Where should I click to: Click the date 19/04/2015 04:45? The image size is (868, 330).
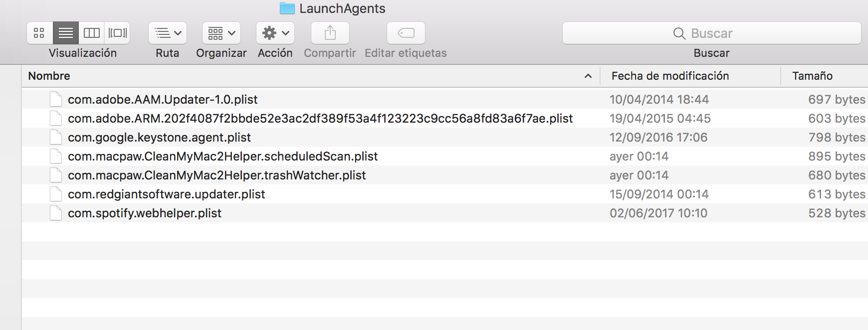660,118
